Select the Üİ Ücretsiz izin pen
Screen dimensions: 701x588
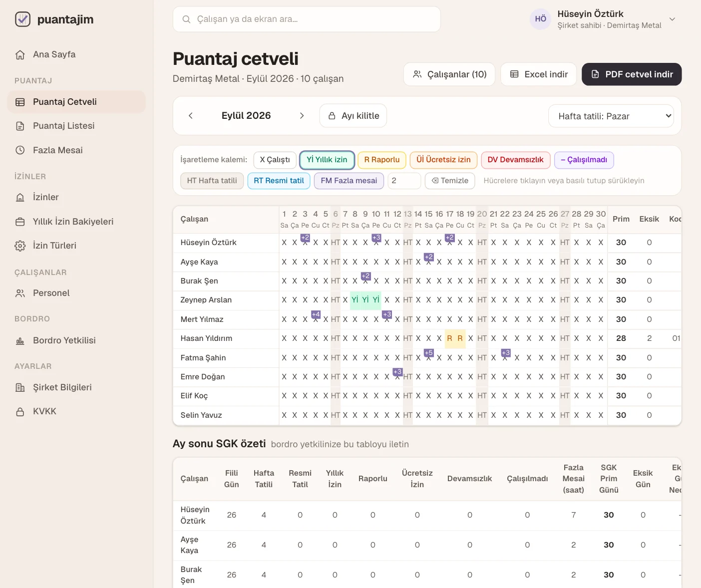tap(443, 160)
